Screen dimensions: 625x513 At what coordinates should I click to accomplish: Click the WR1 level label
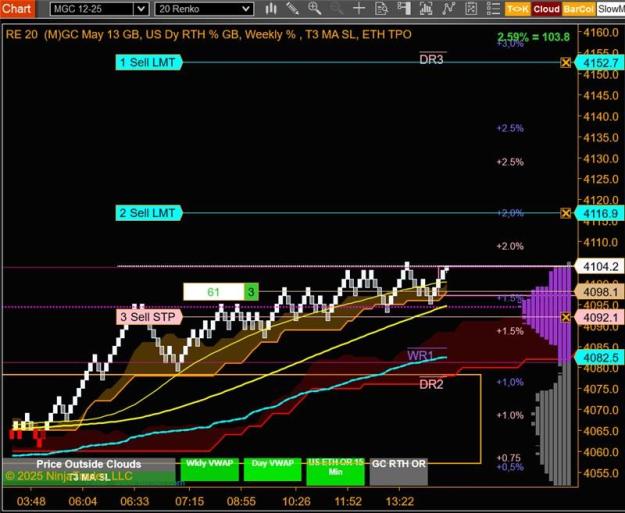click(420, 355)
